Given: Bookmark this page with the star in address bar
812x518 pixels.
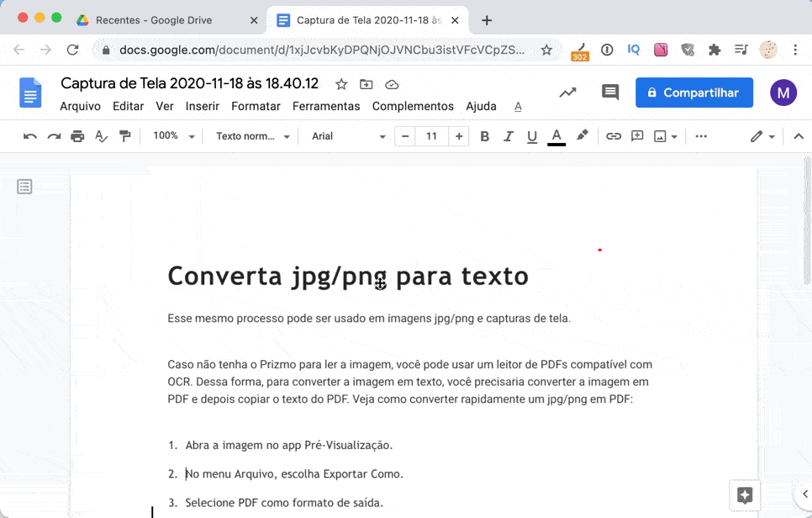Looking at the screenshot, I should [x=546, y=50].
